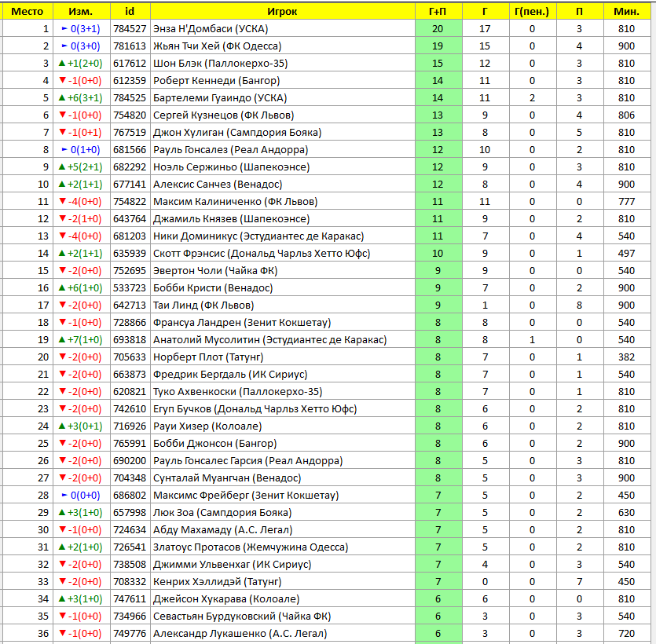656x644 pixels.
Task: Click Джимми Ульвенхаг (ИК Сириус) cell
Action: click(x=282, y=565)
